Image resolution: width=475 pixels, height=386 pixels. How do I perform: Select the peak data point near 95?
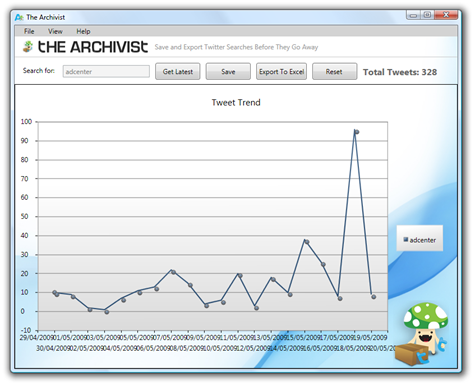pyautogui.click(x=356, y=132)
